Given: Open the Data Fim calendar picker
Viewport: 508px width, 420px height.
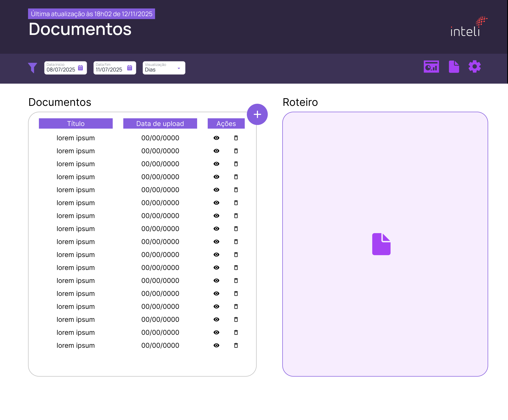Looking at the screenshot, I should click(x=130, y=68).
